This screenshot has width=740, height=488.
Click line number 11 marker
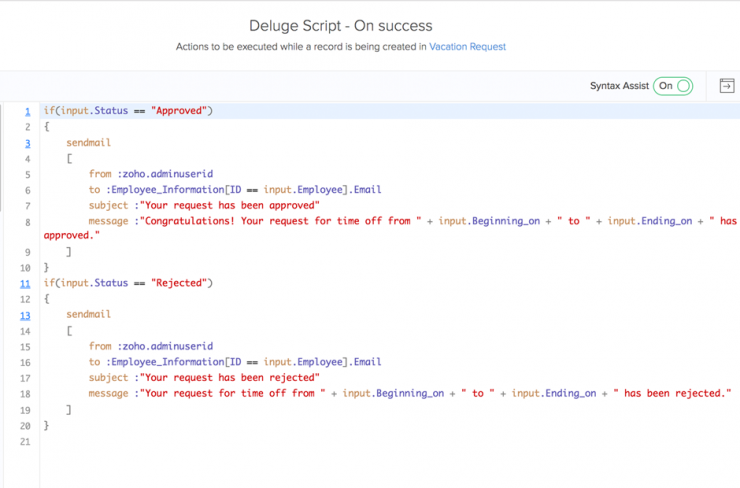click(25, 284)
